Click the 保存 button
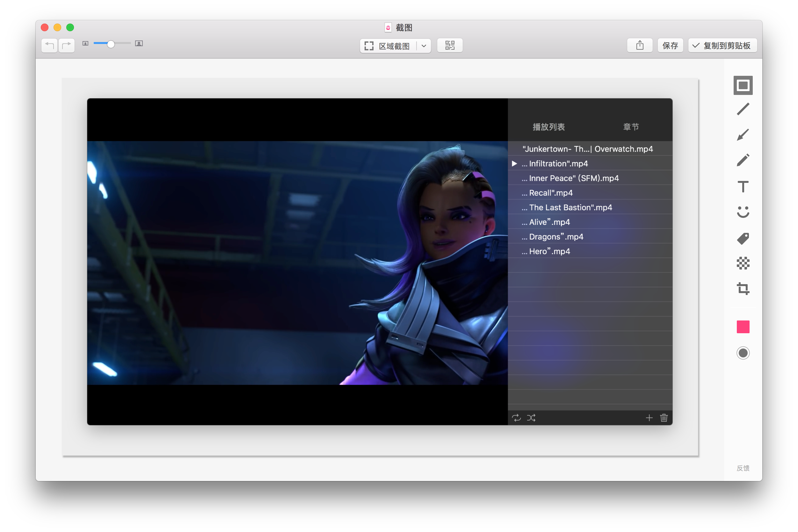This screenshot has height=532, width=798. [670, 46]
